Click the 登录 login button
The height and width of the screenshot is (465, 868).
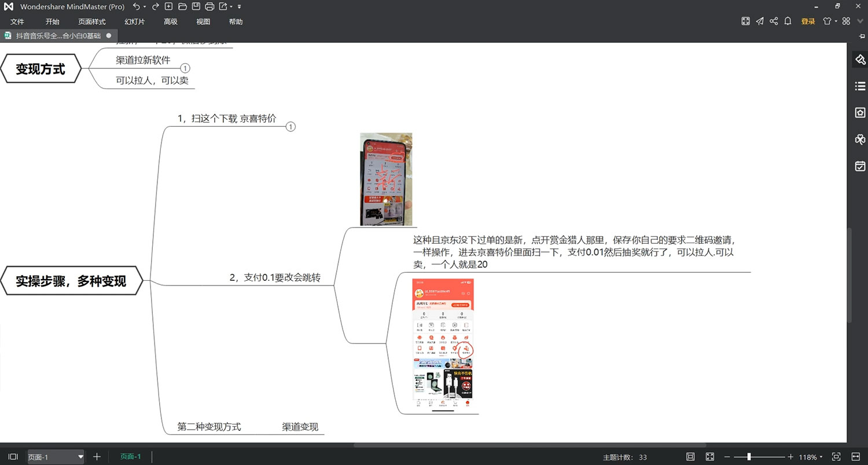tap(807, 21)
